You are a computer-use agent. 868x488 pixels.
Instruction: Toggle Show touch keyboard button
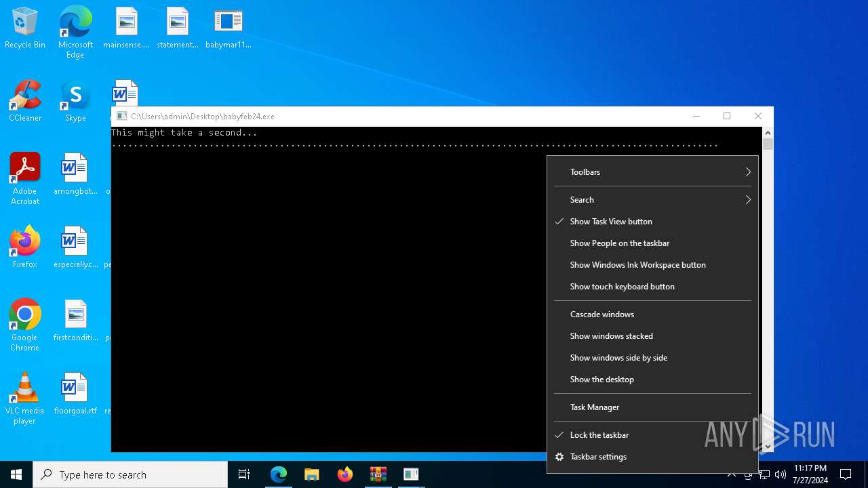click(652, 287)
